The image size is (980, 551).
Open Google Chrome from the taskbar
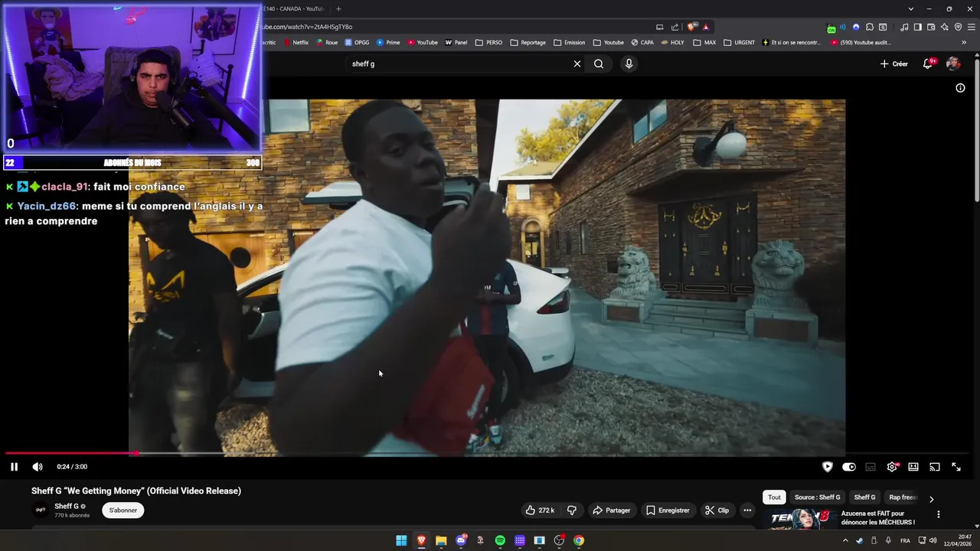point(579,540)
